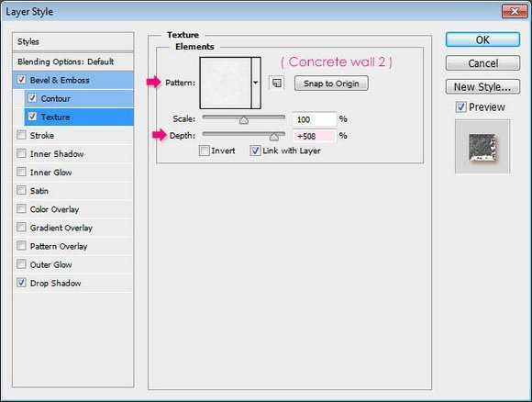Image resolution: width=532 pixels, height=402 pixels.
Task: Enable the Gradient Overlay checkbox
Action: coord(21,227)
